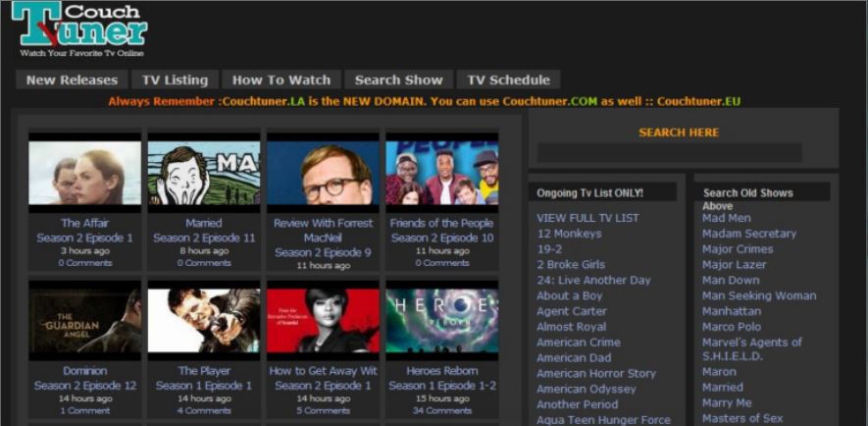
Task: Select American Odyssey show
Action: [x=587, y=389]
